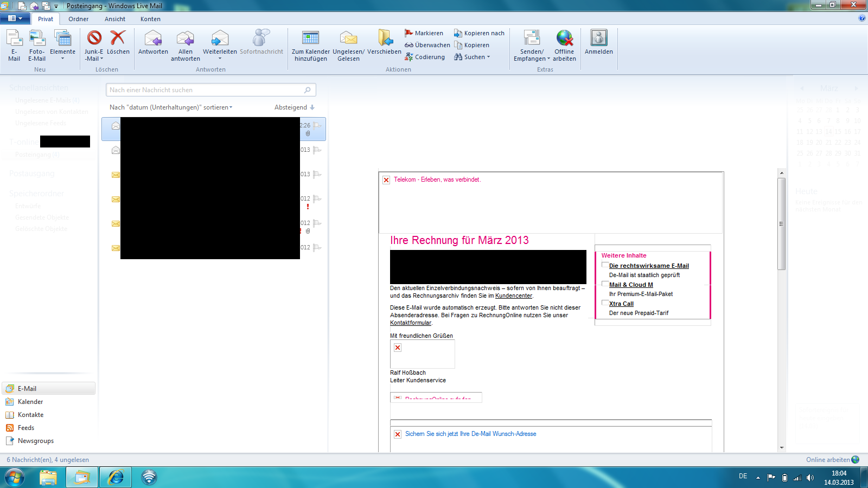Open the Kundencenter link in the email
Viewport: 868px width, 488px height.
click(514, 296)
